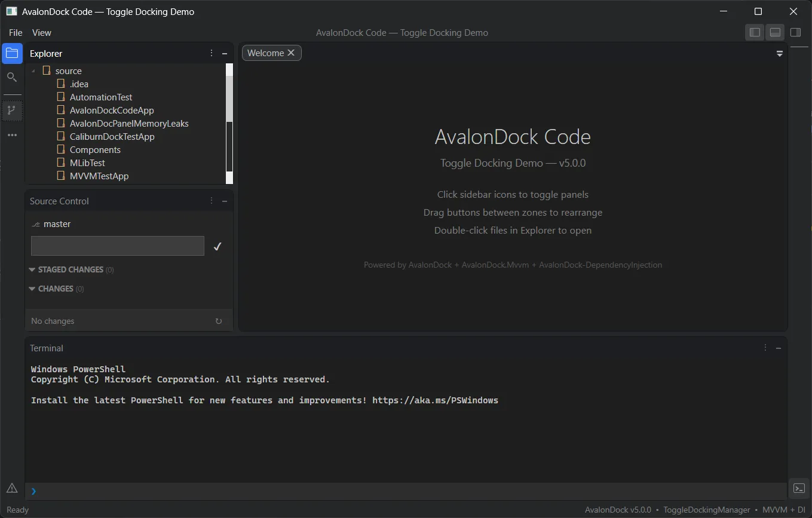The width and height of the screenshot is (812, 518).
Task: Select the MLibTest folder
Action: [x=87, y=163]
